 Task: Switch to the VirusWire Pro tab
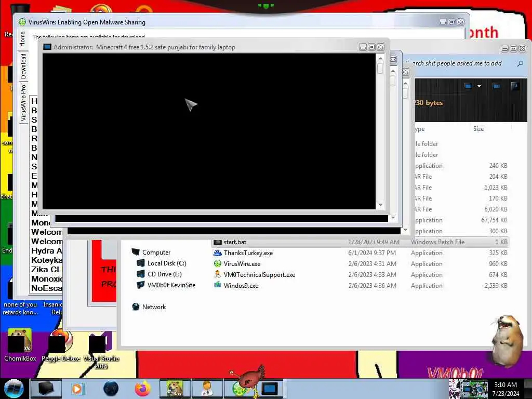click(23, 103)
